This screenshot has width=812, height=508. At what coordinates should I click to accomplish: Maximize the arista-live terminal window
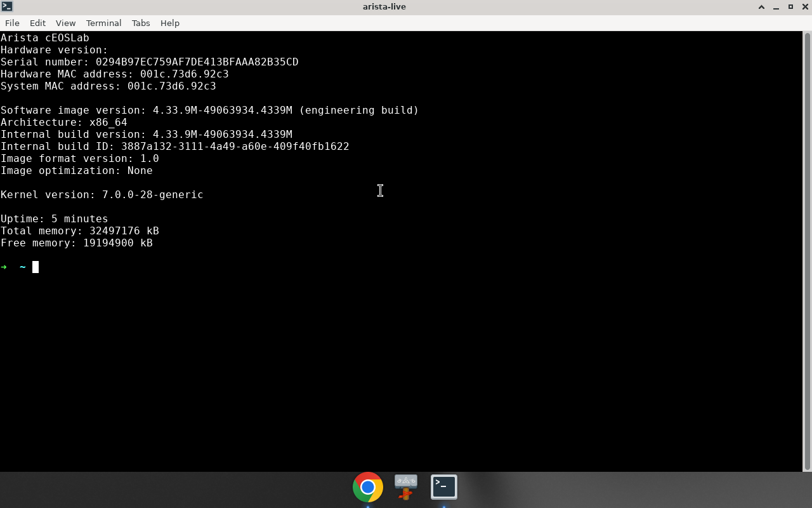[790, 6]
